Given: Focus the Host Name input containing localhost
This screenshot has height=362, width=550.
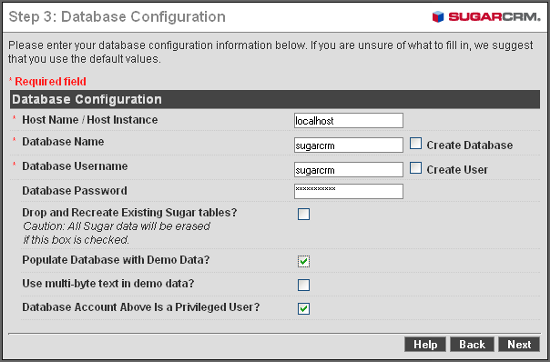Looking at the screenshot, I should point(349,121).
